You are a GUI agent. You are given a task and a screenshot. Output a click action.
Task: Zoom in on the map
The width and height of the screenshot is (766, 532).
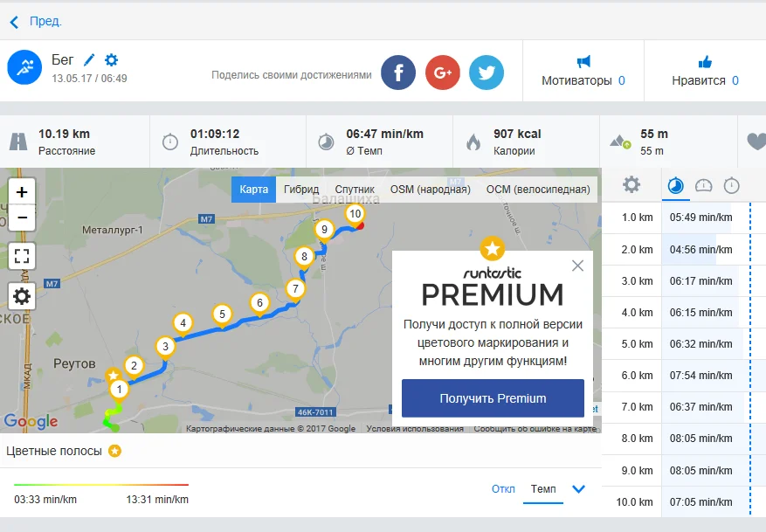coord(22,191)
